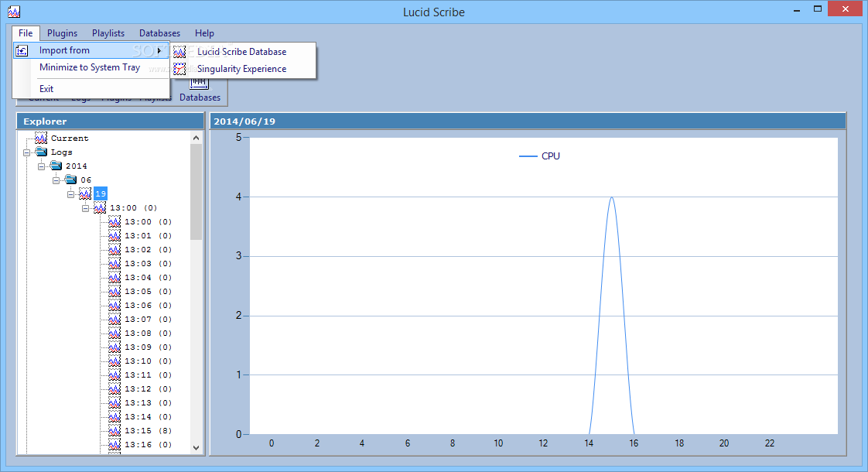The width and height of the screenshot is (868, 472).
Task: Click the graph icon for 13:00 hour parent
Action: pos(100,207)
